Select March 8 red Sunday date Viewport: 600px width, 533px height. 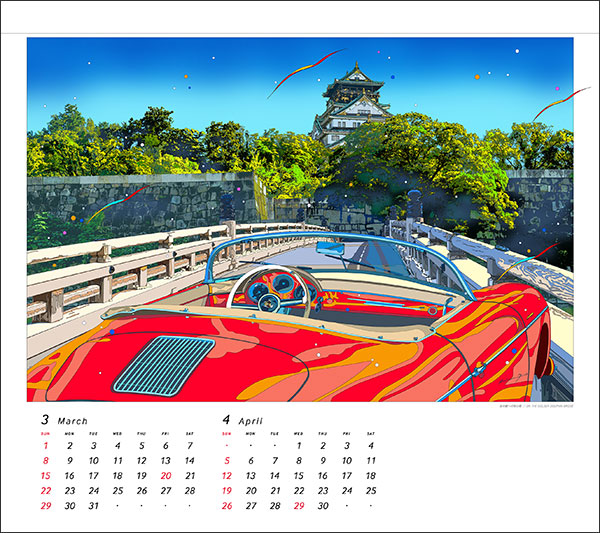45,461
